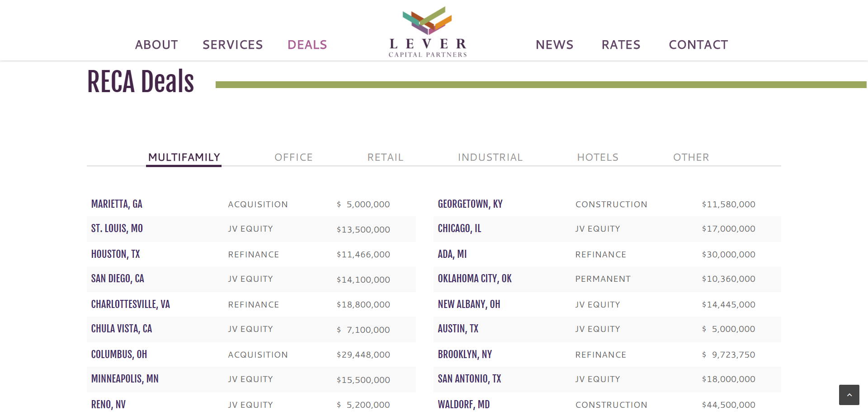Open the Brooklyn, NY deal row
The height and width of the screenshot is (415, 868).
click(465, 354)
